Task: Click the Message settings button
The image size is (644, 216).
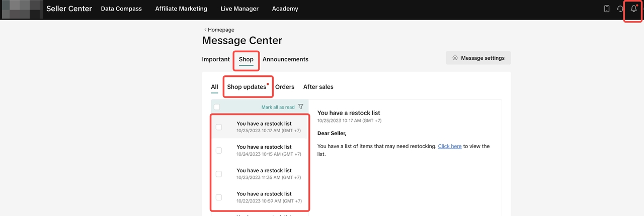Action: coord(478,58)
